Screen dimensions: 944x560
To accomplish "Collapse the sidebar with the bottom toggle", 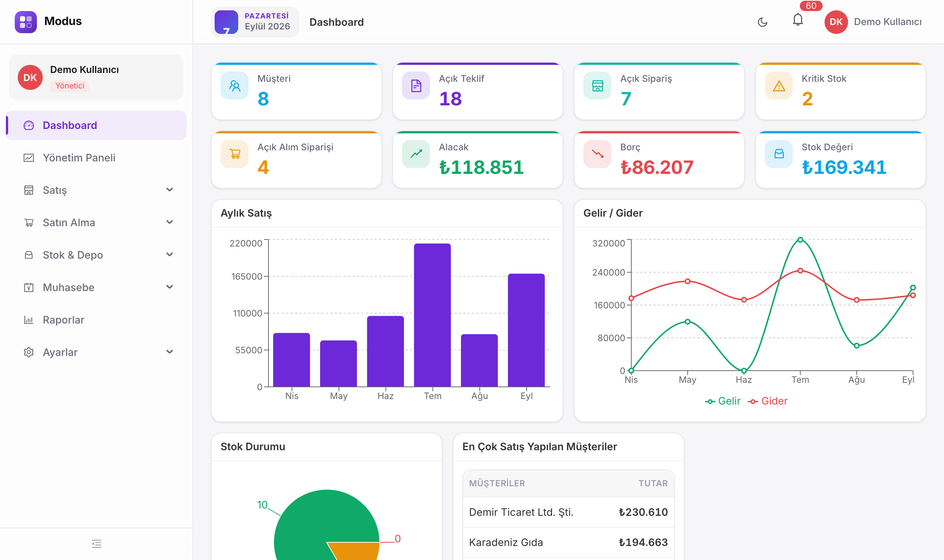I will 97,543.
